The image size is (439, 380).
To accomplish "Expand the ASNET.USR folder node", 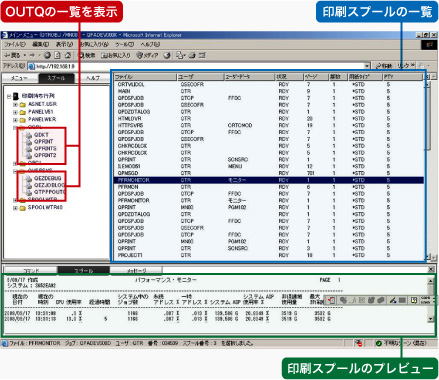I will [15, 104].
